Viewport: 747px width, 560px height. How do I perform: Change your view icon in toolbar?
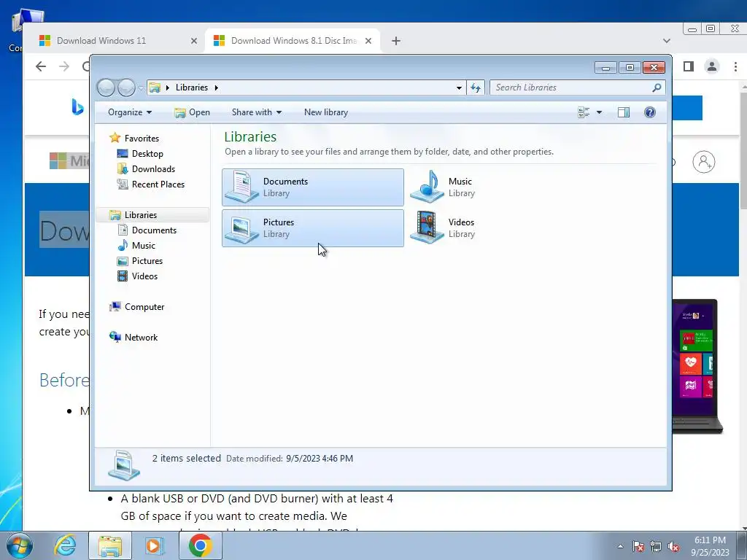point(584,112)
